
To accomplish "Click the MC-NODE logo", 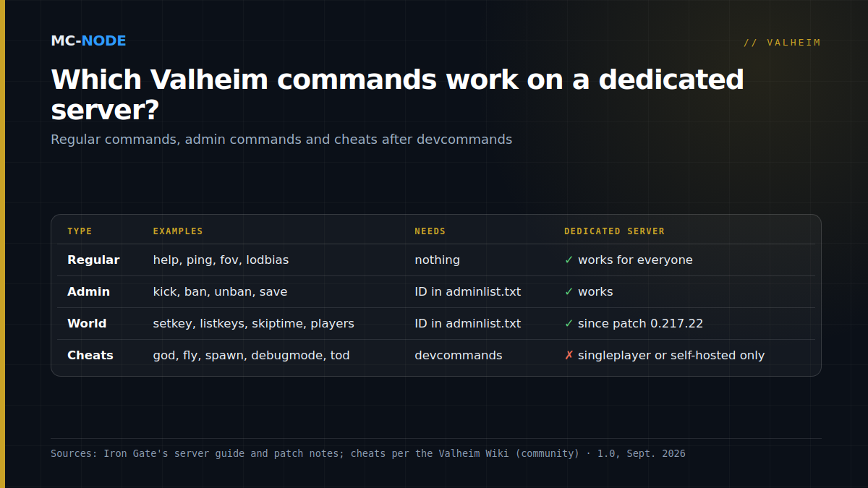I will click(88, 40).
